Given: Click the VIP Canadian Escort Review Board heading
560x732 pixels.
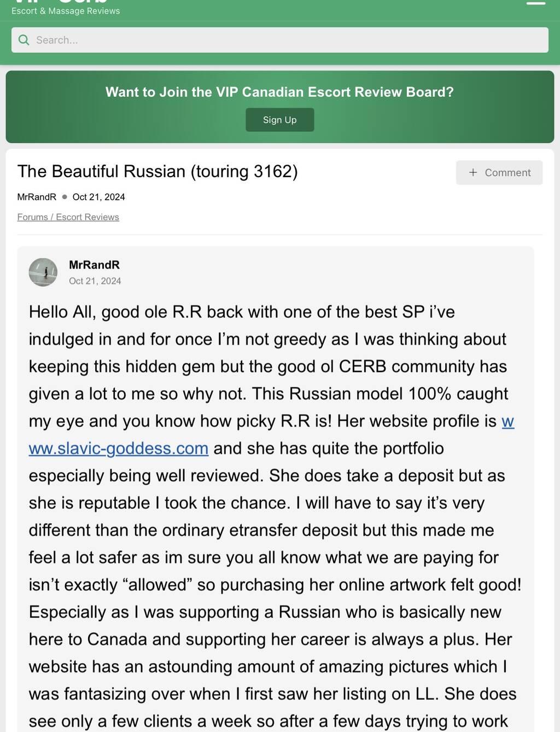Looking at the screenshot, I should coord(279,92).
